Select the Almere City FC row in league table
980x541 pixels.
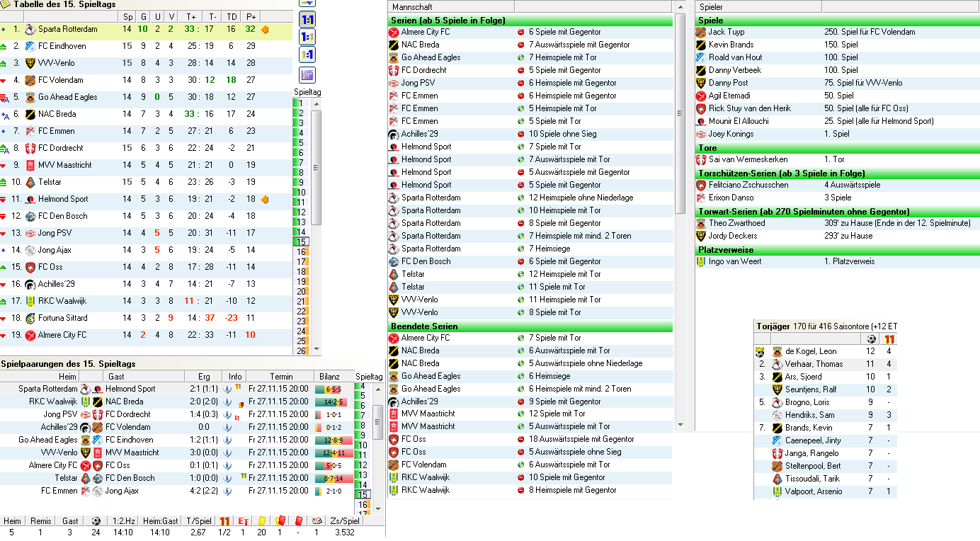point(146,335)
